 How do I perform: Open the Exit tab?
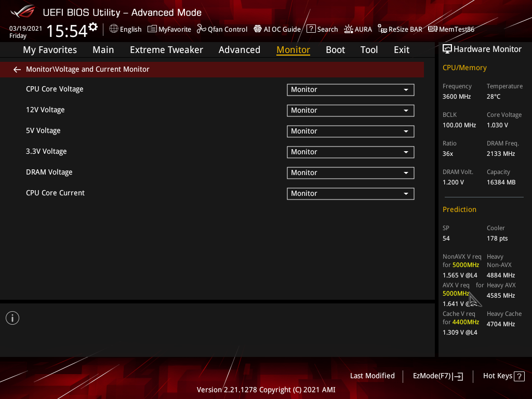[x=402, y=50]
